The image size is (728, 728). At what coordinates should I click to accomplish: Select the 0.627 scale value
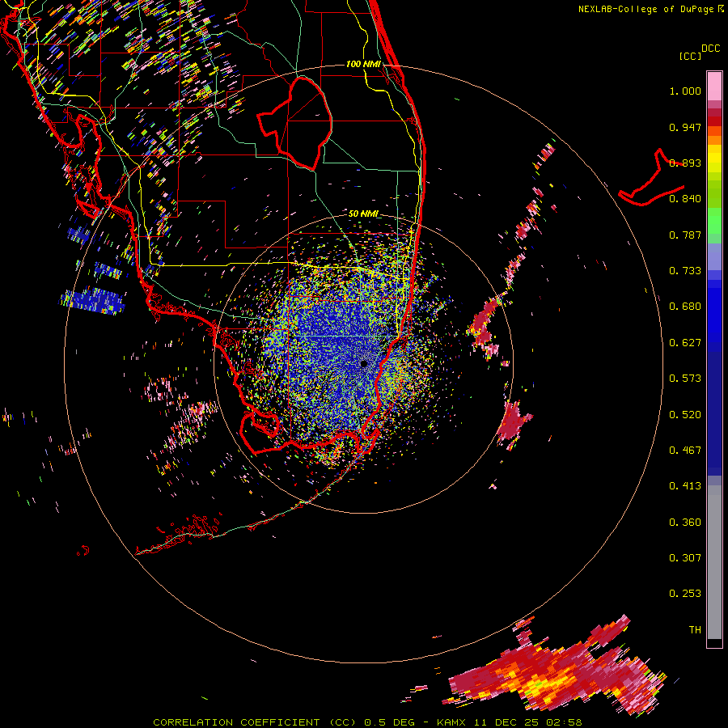tap(685, 343)
